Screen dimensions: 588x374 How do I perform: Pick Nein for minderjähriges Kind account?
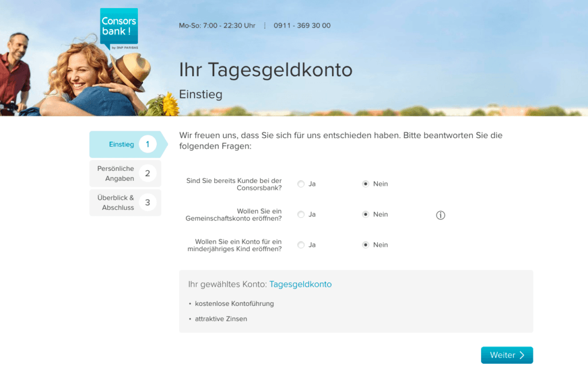pyautogui.click(x=365, y=245)
